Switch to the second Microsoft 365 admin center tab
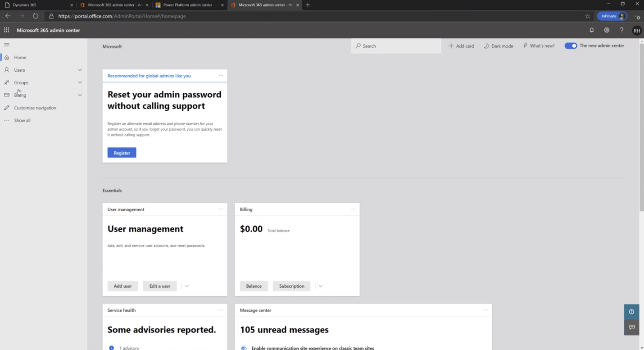Viewport: 644px width, 350px height. pos(265,5)
